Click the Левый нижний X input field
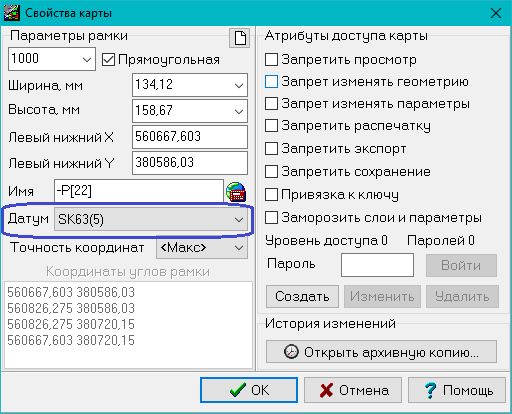This screenshot has width=512, height=414. pyautogui.click(x=190, y=137)
